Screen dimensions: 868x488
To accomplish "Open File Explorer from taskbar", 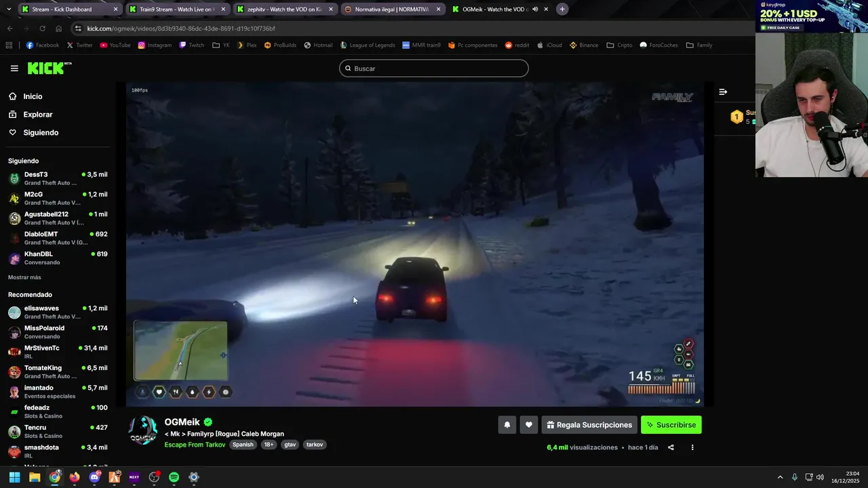I will tap(35, 477).
